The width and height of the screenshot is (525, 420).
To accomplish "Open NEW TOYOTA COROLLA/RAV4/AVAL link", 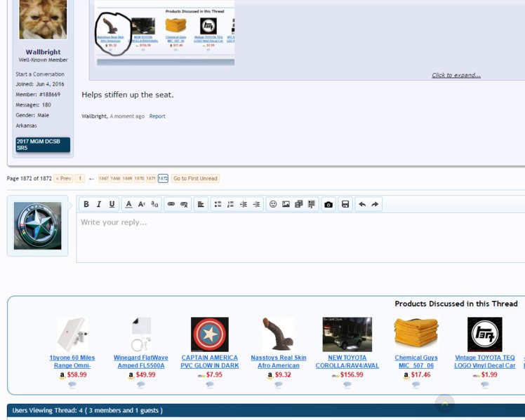I will pyautogui.click(x=347, y=362).
